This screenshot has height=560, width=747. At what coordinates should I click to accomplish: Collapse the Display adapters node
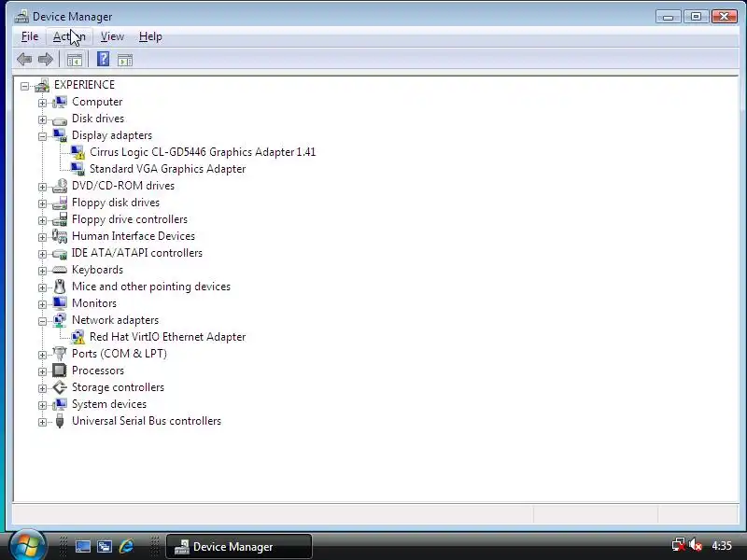point(42,136)
